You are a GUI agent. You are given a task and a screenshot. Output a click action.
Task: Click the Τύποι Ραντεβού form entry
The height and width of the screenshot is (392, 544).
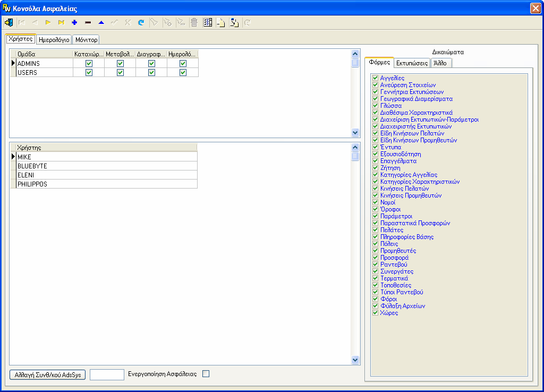(x=402, y=292)
